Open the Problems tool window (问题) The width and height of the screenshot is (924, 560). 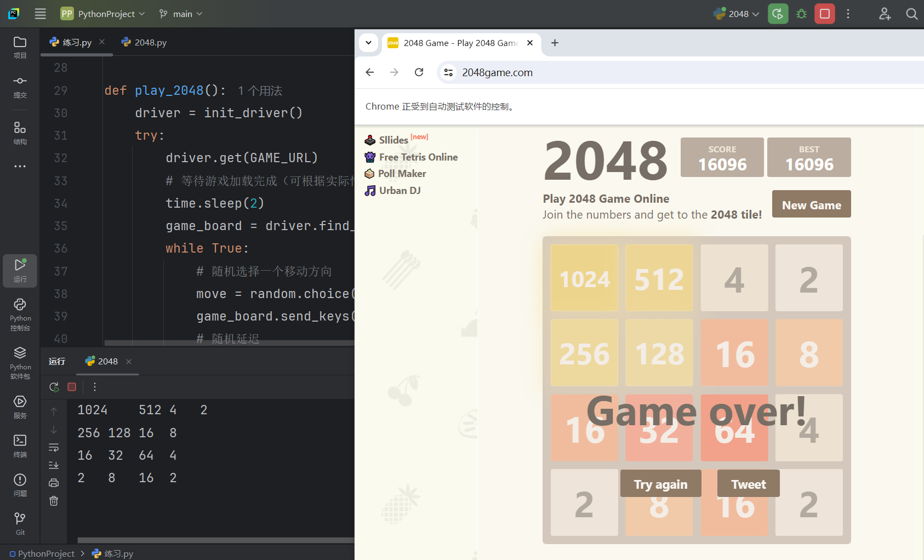(20, 485)
